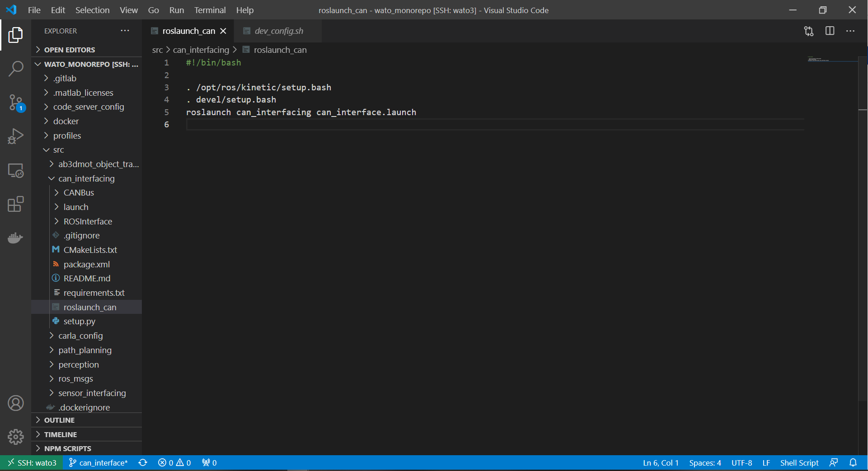
Task: Place cursor on empty line 6 in editor
Action: (495, 125)
